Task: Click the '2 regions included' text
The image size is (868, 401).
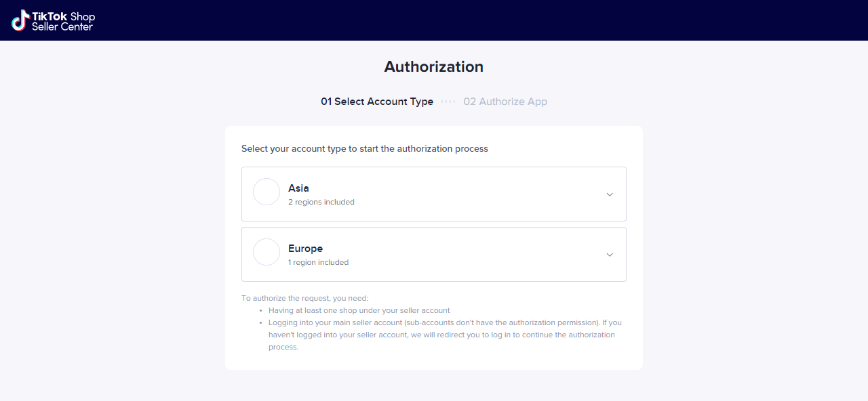Action: point(321,202)
